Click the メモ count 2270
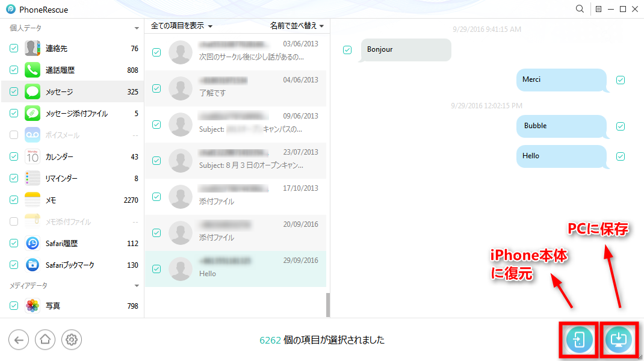644x361 pixels. click(x=131, y=200)
